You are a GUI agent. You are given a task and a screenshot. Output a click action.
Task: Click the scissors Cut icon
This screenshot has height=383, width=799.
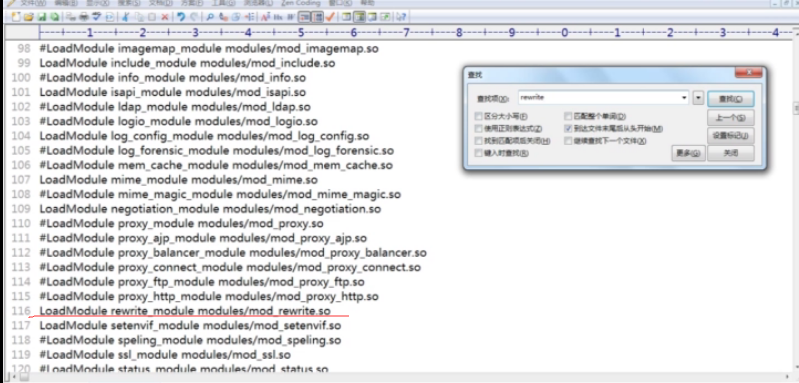pos(124,17)
